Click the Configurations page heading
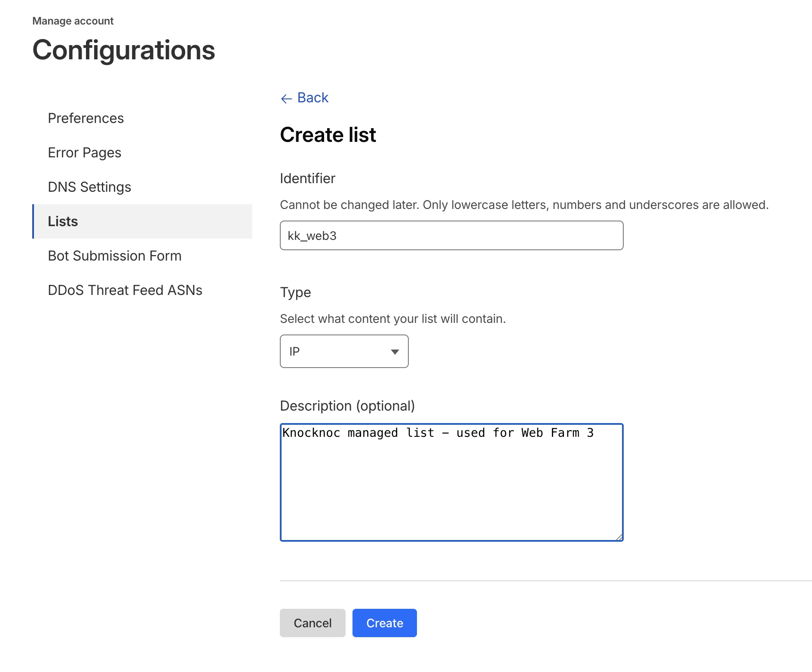This screenshot has height=672, width=812. tap(124, 50)
